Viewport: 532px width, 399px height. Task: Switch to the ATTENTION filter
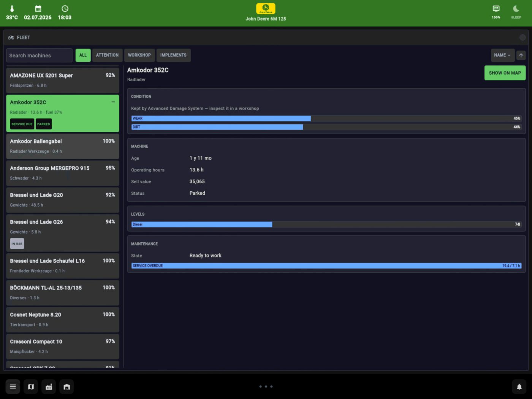(x=107, y=55)
